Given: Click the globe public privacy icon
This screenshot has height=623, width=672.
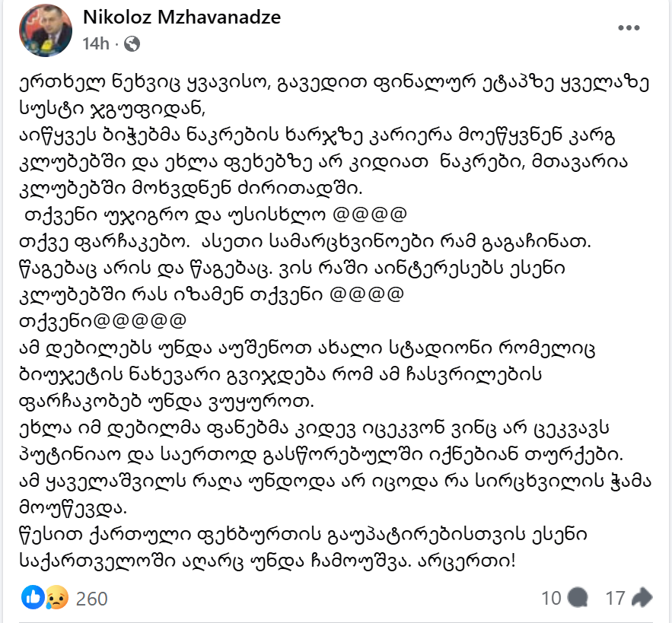Looking at the screenshot, I should pyautogui.click(x=132, y=44).
